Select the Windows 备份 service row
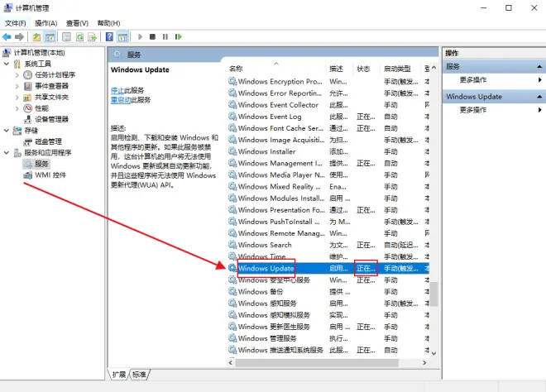The image size is (546, 392). click(328, 292)
